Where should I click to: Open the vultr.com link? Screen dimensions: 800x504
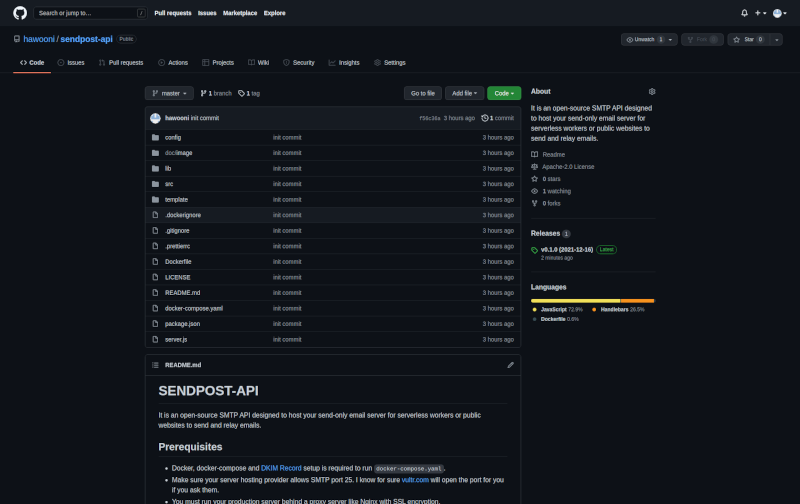pos(415,480)
